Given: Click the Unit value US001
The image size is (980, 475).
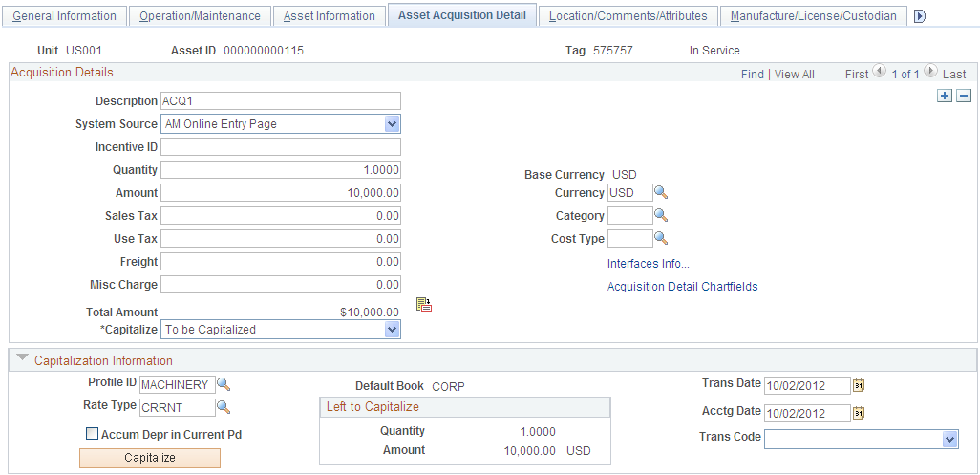Looking at the screenshot, I should tap(84, 51).
